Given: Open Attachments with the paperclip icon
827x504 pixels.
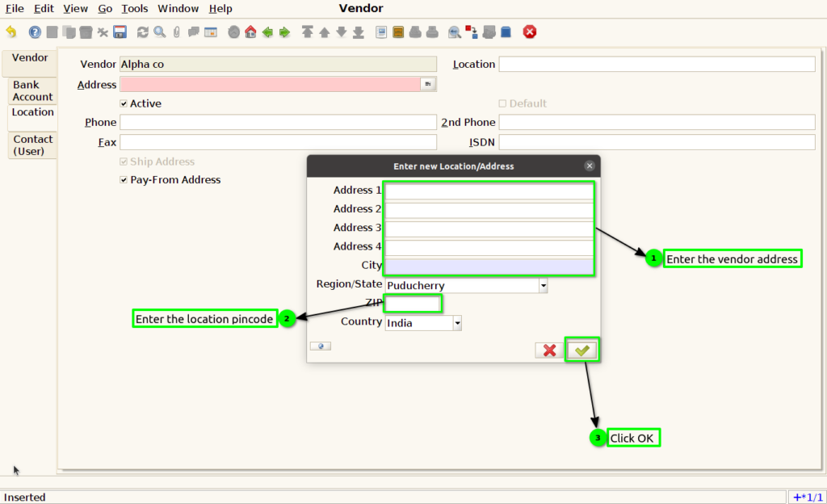Looking at the screenshot, I should [x=177, y=32].
